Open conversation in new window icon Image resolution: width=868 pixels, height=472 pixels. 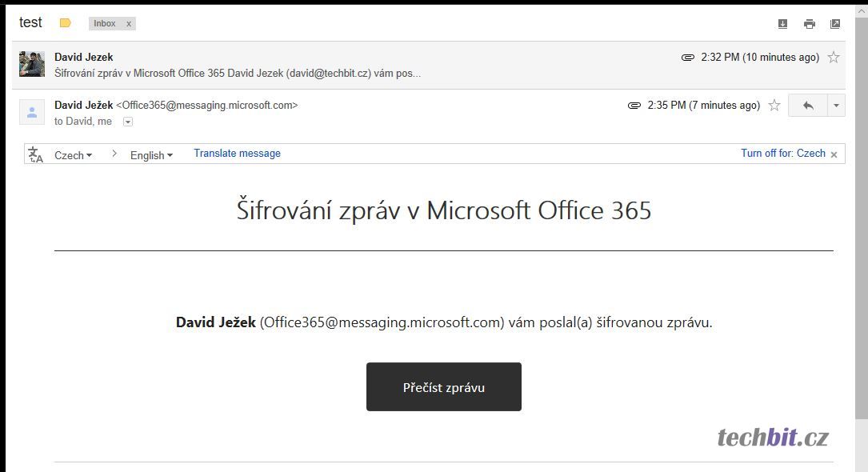pyautogui.click(x=835, y=24)
